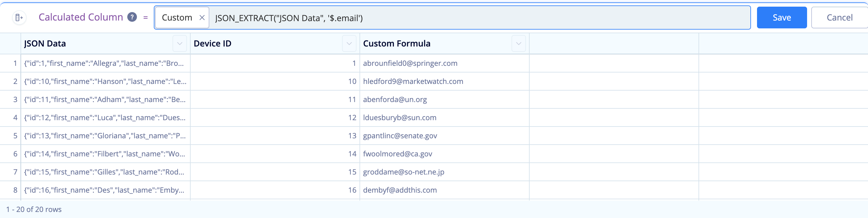This screenshot has width=868, height=218.
Task: Click abenforda@un.org cell
Action: click(x=445, y=100)
